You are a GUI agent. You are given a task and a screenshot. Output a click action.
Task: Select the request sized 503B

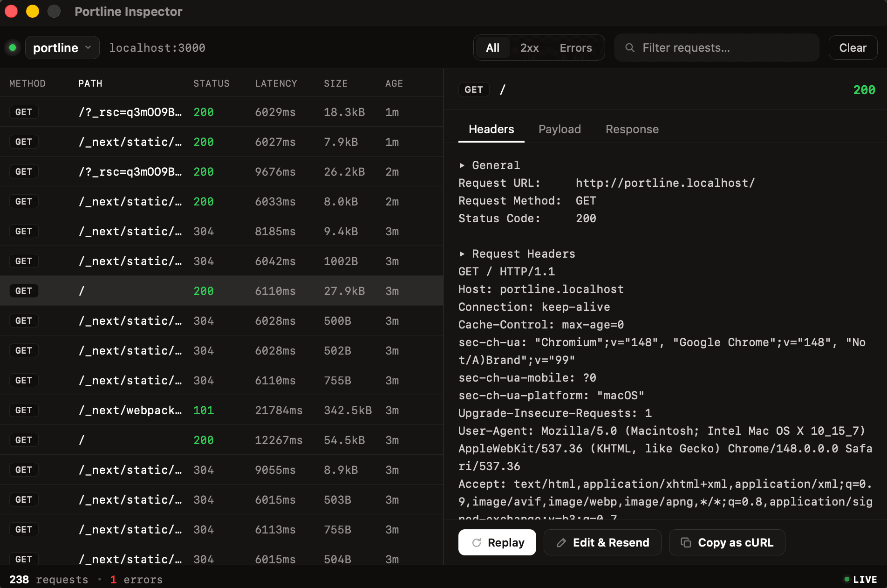pos(221,499)
